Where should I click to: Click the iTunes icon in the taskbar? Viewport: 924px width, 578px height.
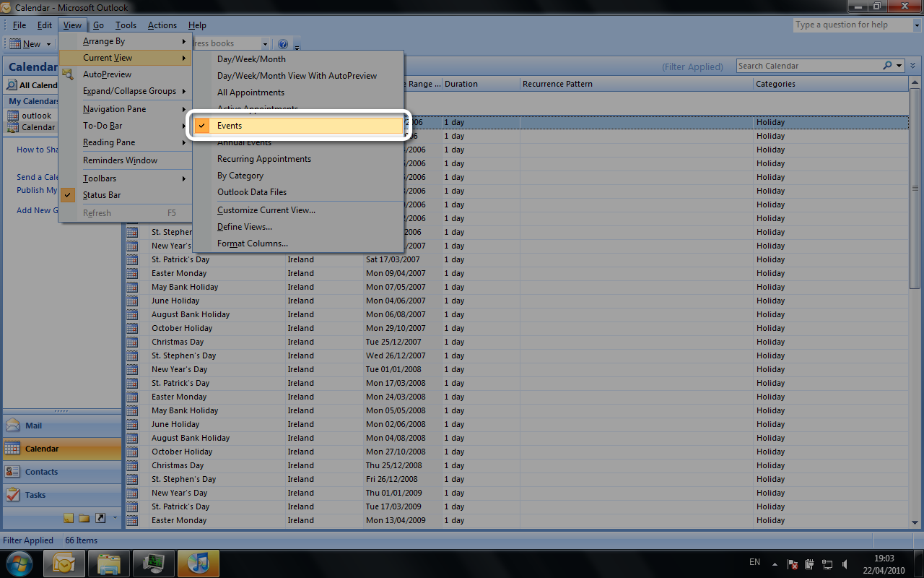[199, 563]
